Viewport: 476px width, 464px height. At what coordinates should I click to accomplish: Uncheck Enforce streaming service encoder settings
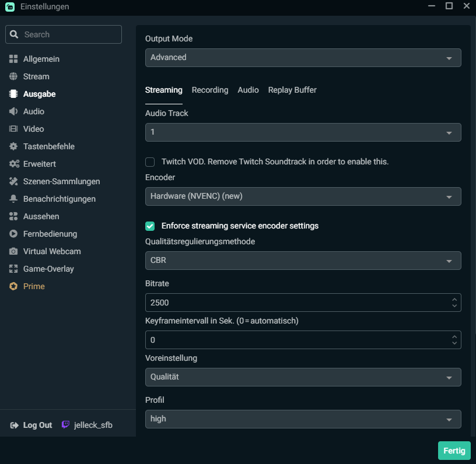click(x=150, y=226)
